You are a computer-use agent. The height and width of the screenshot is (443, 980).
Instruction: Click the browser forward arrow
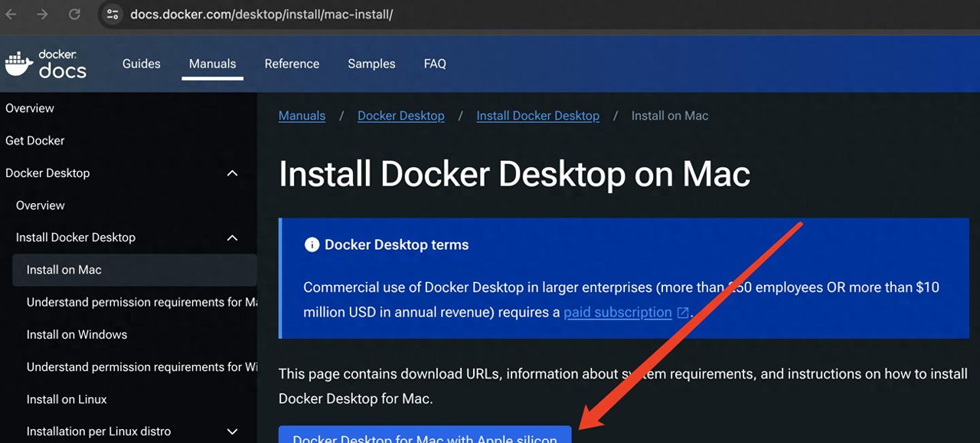coord(42,14)
